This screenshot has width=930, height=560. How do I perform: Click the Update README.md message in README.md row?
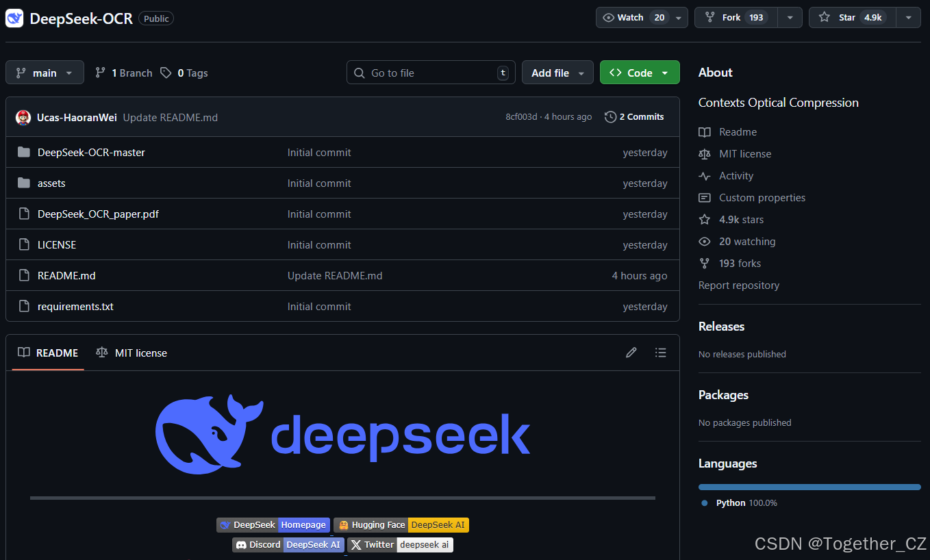335,276
